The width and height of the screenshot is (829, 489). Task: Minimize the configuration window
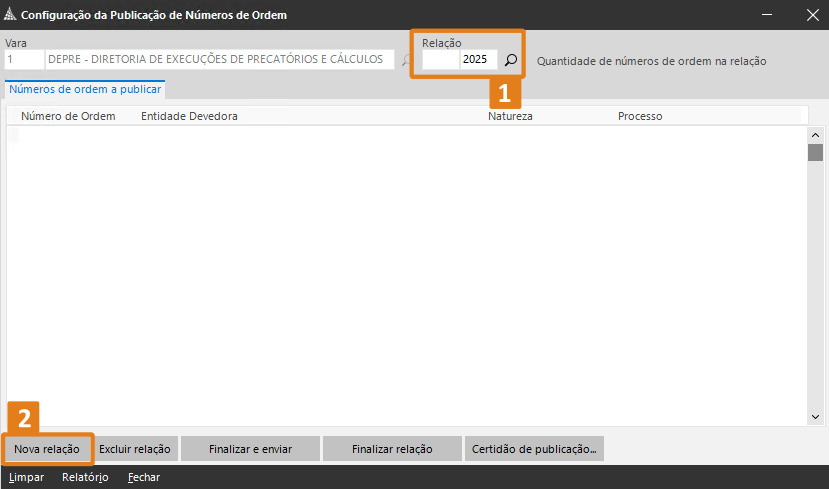(x=767, y=15)
